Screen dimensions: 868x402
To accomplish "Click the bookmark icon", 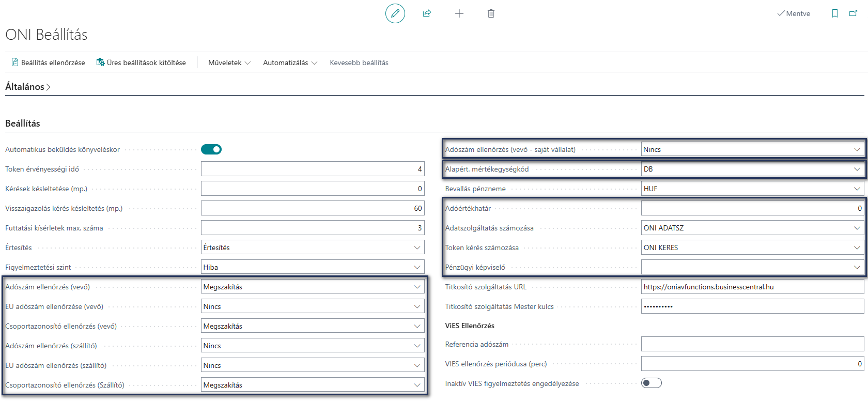I will coord(835,13).
